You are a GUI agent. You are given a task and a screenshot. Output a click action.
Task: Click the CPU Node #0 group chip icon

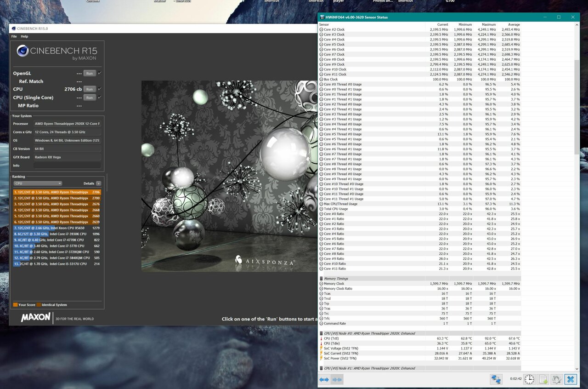(321, 333)
